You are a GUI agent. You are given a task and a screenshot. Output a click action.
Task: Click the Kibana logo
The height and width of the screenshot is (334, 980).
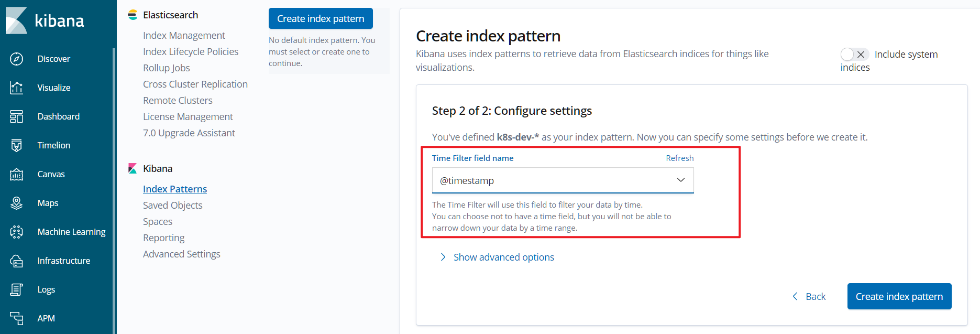coord(17,20)
